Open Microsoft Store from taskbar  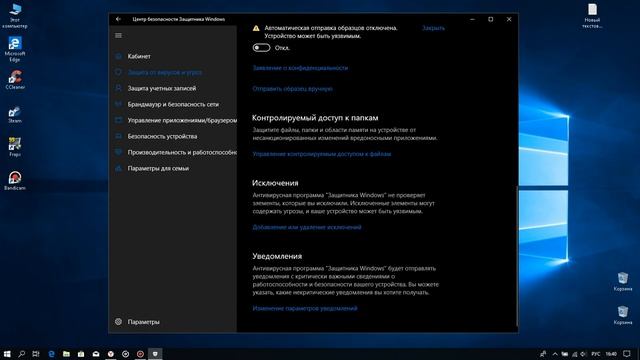(x=81, y=354)
